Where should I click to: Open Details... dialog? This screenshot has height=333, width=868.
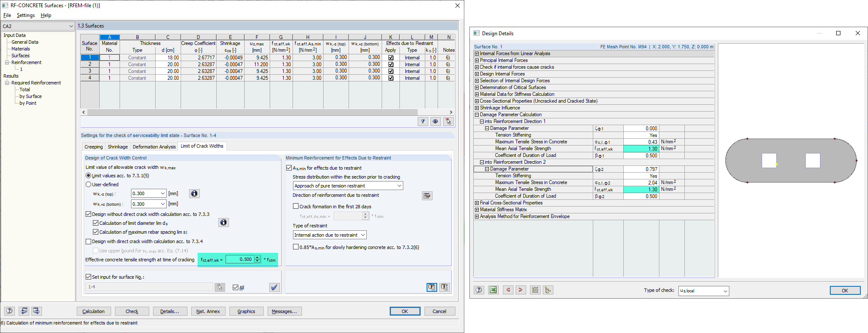point(170,311)
